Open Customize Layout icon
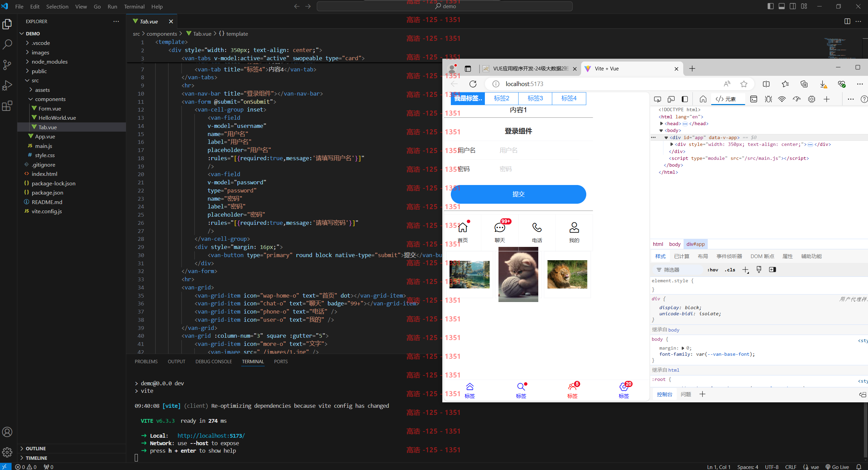 (804, 6)
